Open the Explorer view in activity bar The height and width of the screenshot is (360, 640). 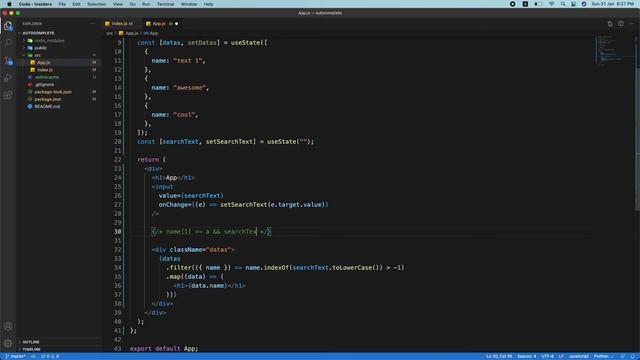click(8, 26)
